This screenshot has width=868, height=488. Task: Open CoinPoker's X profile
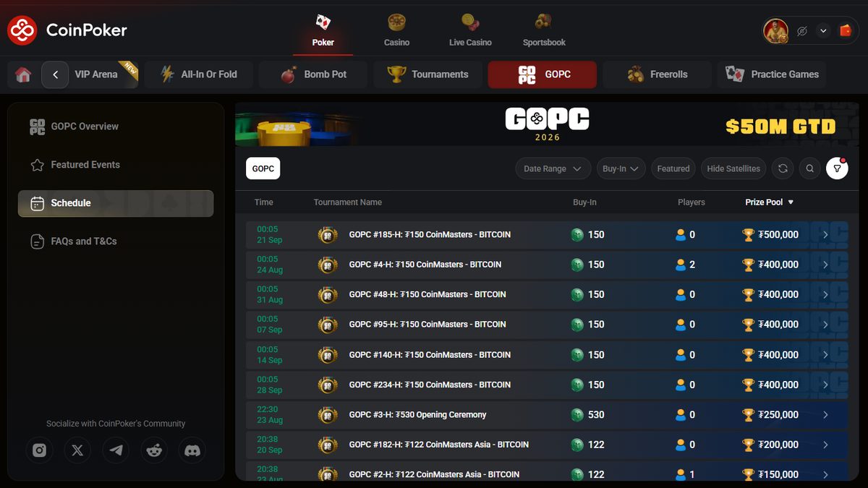click(78, 450)
